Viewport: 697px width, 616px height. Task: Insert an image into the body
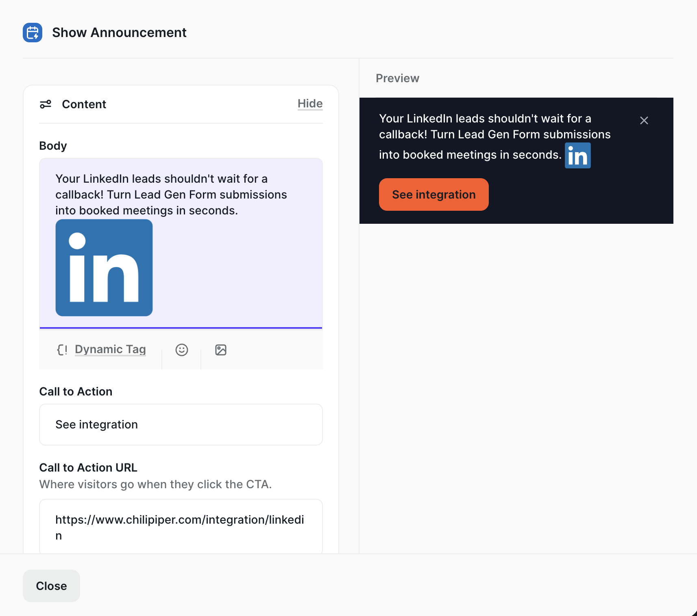click(x=221, y=350)
